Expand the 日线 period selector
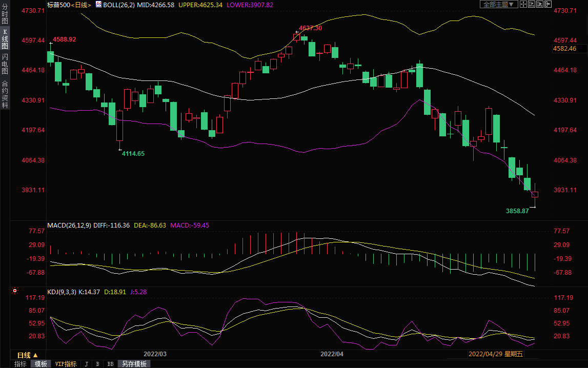 tap(28, 355)
